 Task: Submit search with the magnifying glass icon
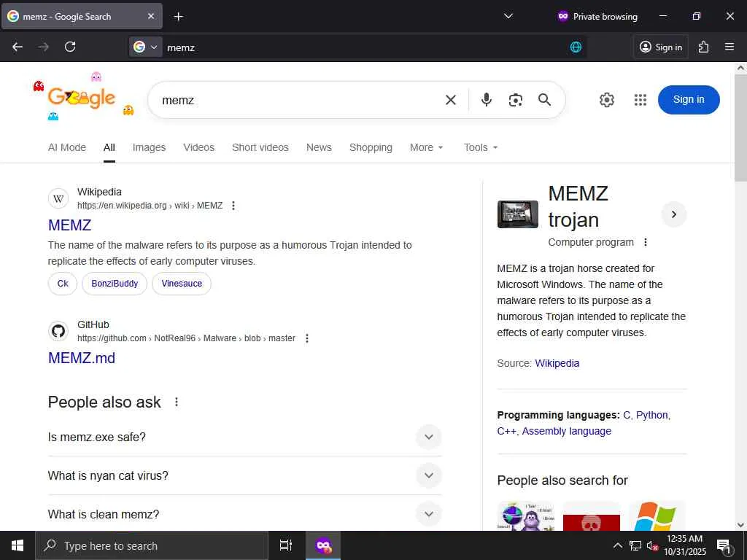[544, 100]
